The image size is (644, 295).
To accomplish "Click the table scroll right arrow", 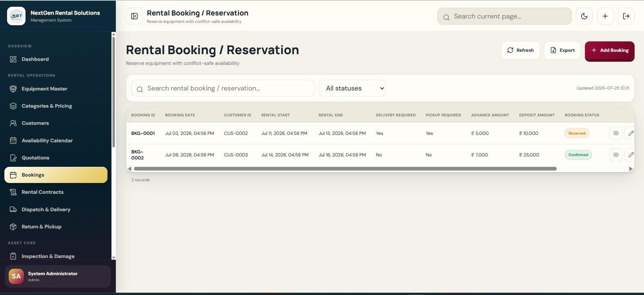I will coord(630,169).
